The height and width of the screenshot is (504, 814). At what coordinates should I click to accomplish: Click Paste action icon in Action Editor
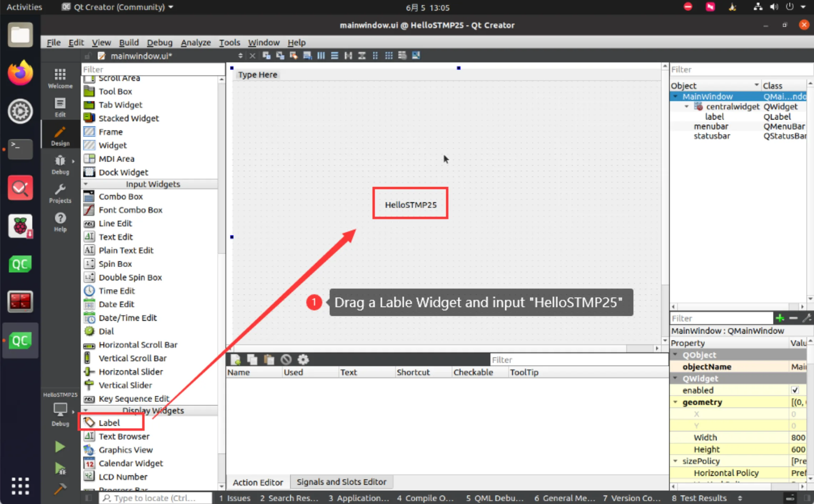point(269,359)
